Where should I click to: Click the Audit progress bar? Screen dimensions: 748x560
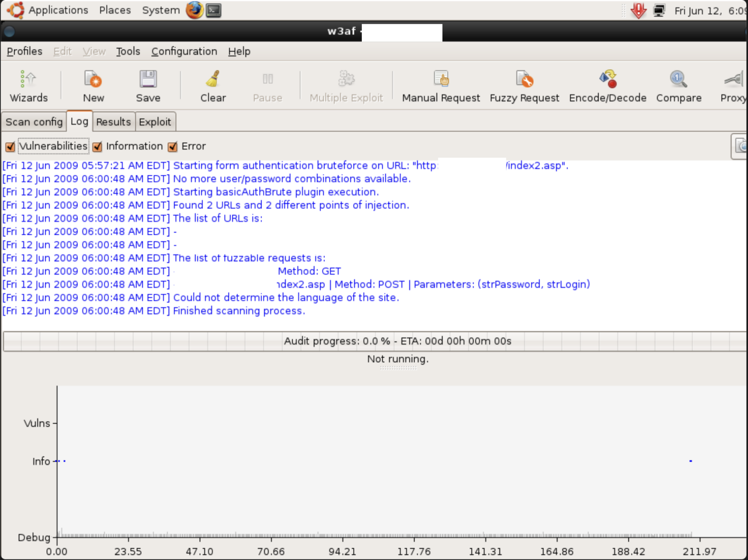(398, 341)
